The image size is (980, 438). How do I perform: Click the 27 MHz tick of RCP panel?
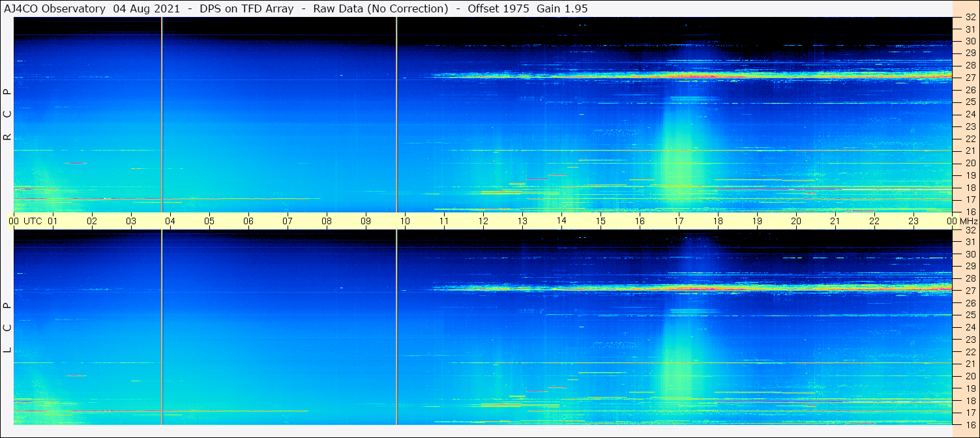pos(970,78)
